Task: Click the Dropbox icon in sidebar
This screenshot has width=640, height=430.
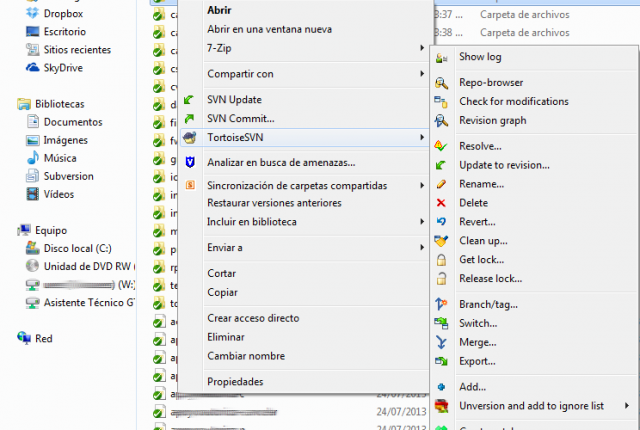Action: [32, 13]
